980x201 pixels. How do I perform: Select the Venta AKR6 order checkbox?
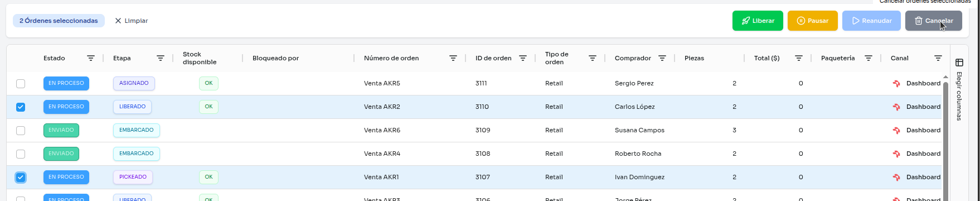21,131
